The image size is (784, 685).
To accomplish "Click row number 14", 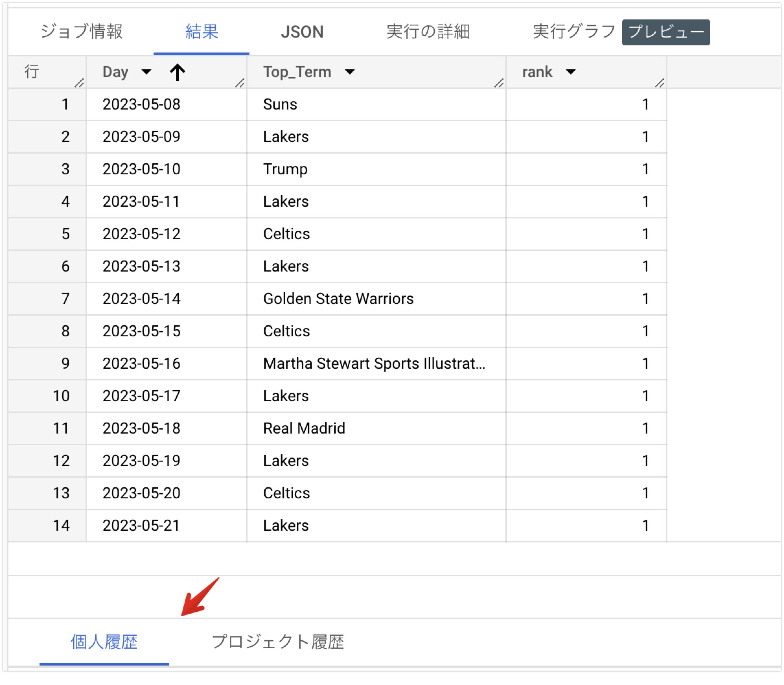I will (x=61, y=526).
